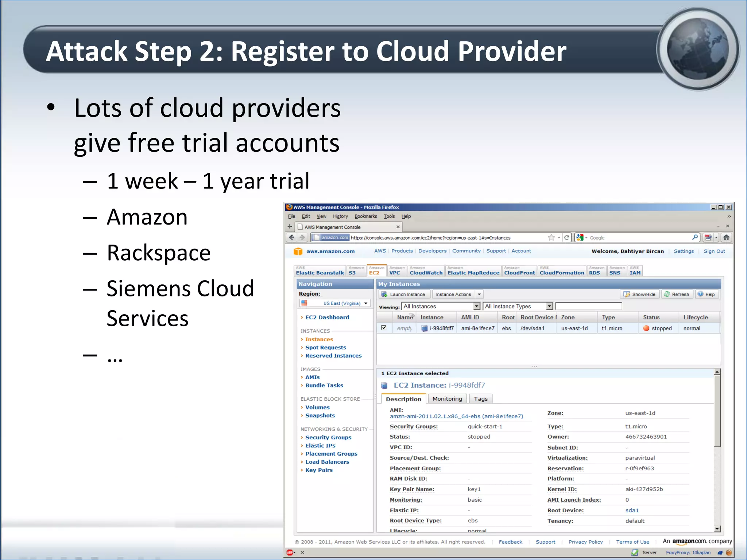Select the Description tab
Screen dimensions: 747x560
[x=403, y=399]
